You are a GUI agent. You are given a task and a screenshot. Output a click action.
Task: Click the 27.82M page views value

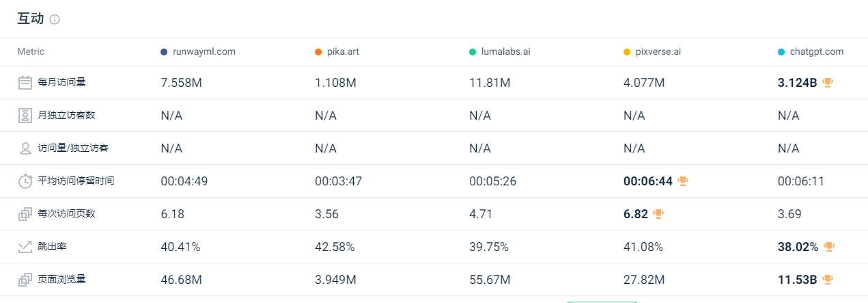click(644, 280)
